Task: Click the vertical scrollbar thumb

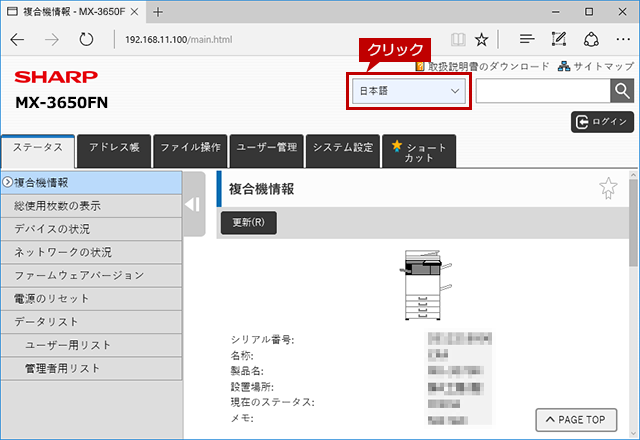Action: point(633,224)
